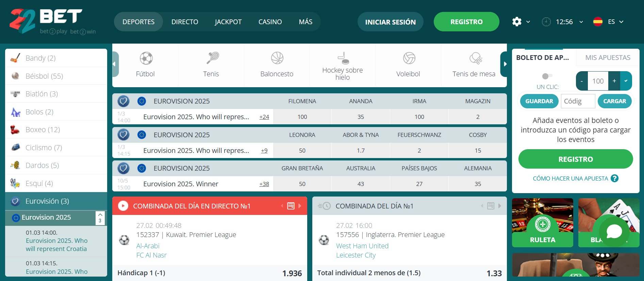Open Boxeo (12) in sidebar
Viewport: 644px width, 281px height.
click(x=56, y=130)
